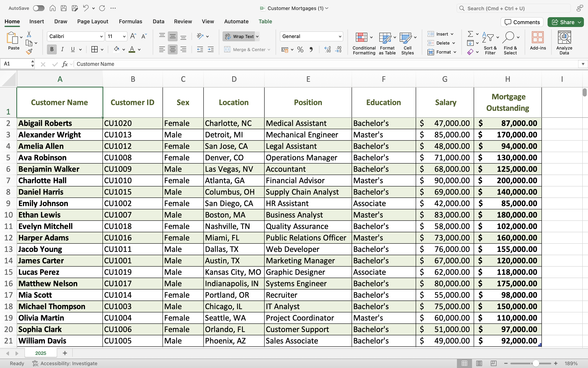This screenshot has width=588, height=368.
Task: Click the Undo arrow icon
Action: tap(86, 8)
